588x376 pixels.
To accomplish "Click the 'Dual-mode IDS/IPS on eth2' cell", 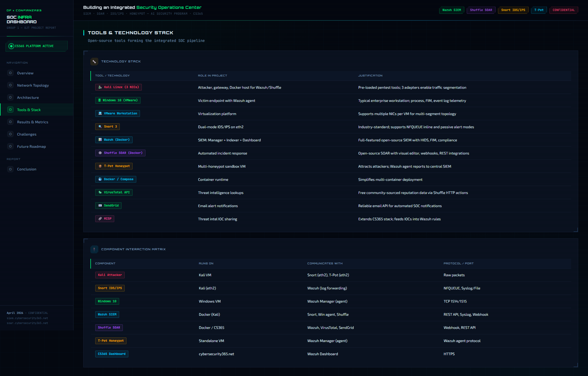I will point(221,127).
